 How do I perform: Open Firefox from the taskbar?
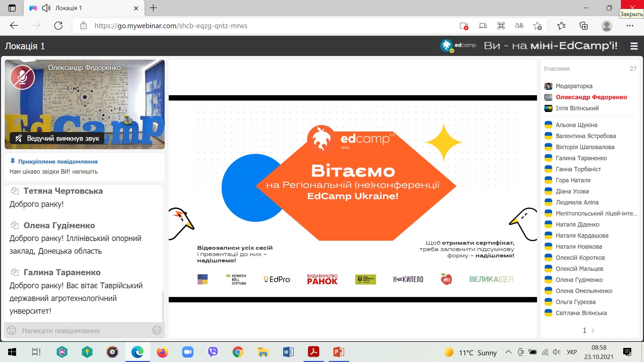[x=163, y=352]
